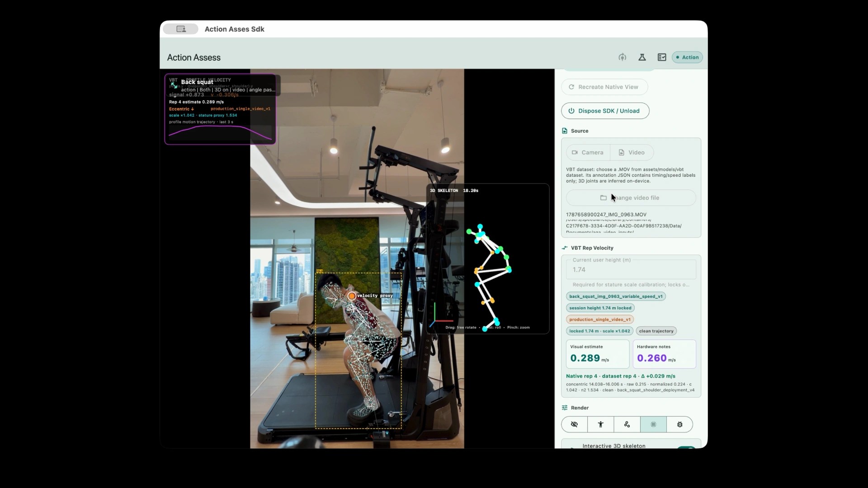Select the Video source tab
Image resolution: width=868 pixels, height=488 pixels.
(x=632, y=152)
